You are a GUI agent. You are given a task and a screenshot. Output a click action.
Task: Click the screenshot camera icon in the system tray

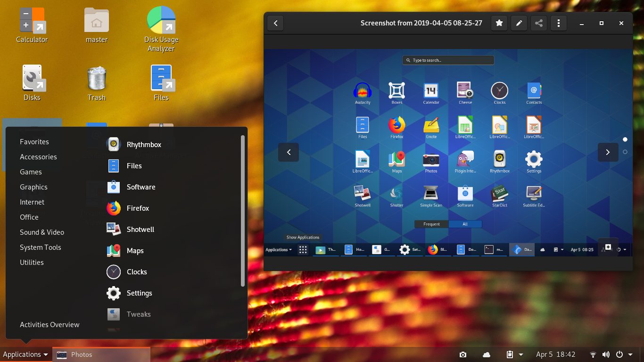click(x=462, y=354)
